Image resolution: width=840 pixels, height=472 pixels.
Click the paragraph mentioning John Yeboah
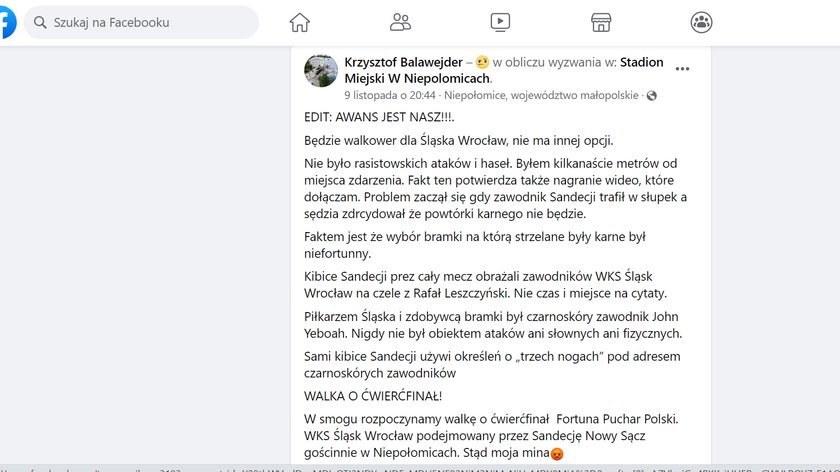coord(492,325)
